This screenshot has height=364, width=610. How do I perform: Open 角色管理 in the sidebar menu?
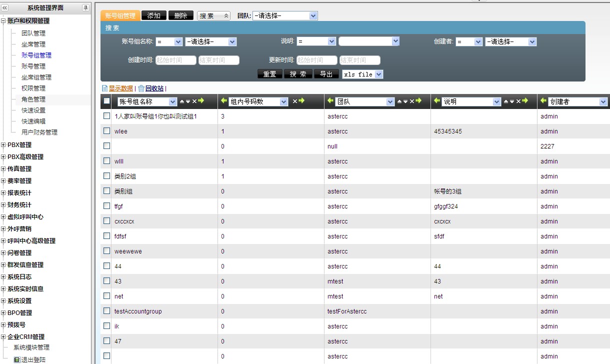[x=33, y=99]
